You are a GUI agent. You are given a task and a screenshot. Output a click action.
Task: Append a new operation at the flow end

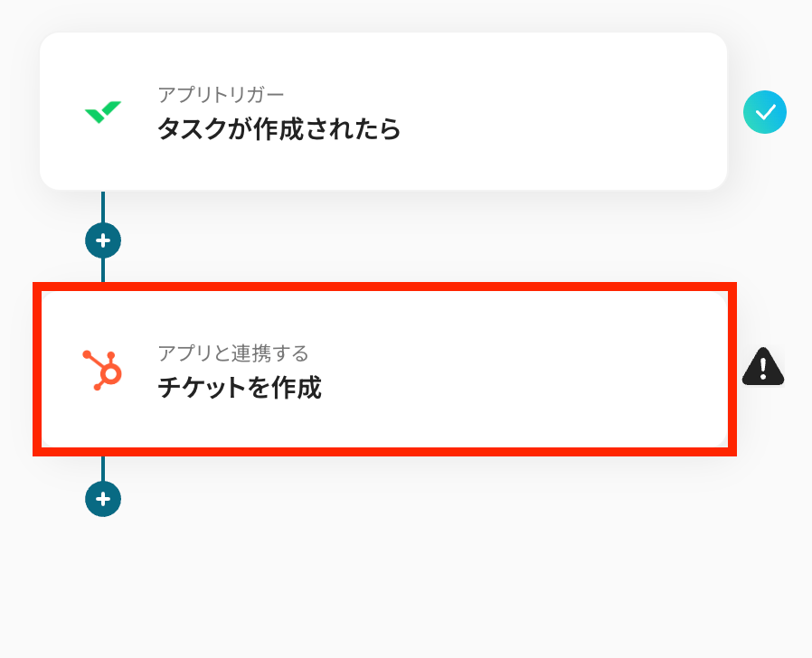click(x=103, y=499)
